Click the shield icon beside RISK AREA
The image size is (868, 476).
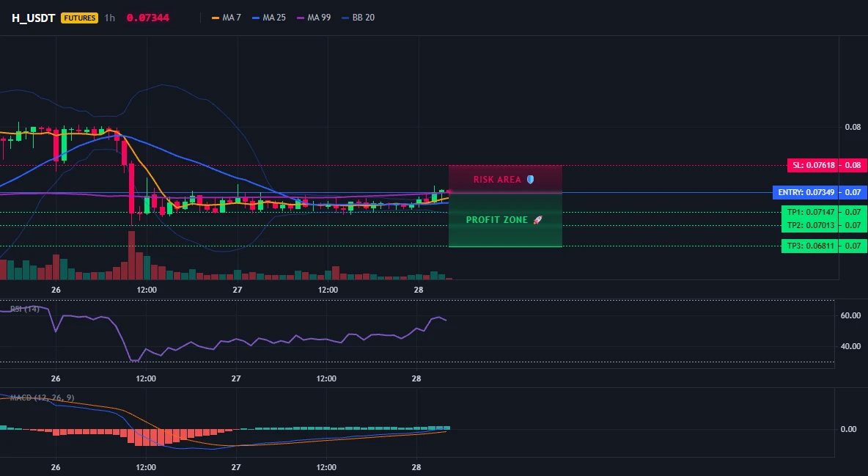pos(530,180)
